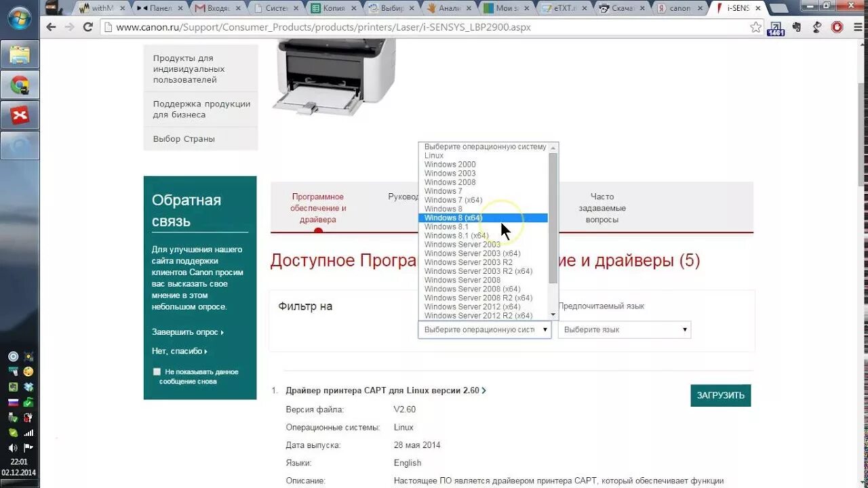This screenshot has height=488, width=868.
Task: Open the 'Выберите язык' language dropdown
Action: tap(624, 329)
